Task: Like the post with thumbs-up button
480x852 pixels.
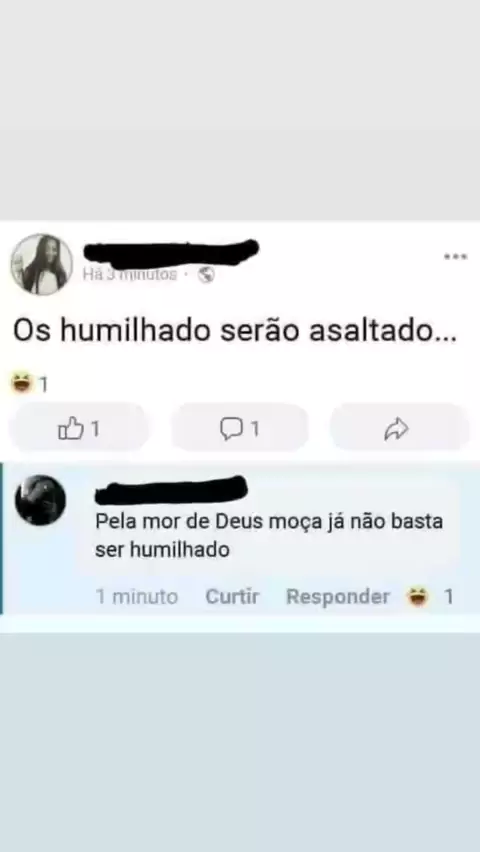Action: (x=79, y=429)
